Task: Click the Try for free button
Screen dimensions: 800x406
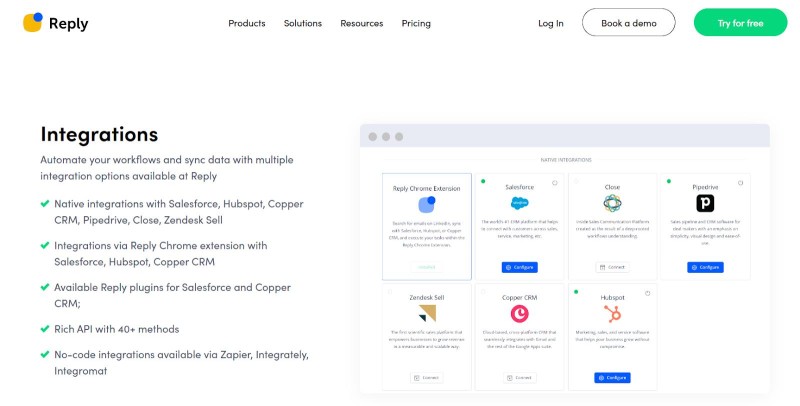Action: 740,22
